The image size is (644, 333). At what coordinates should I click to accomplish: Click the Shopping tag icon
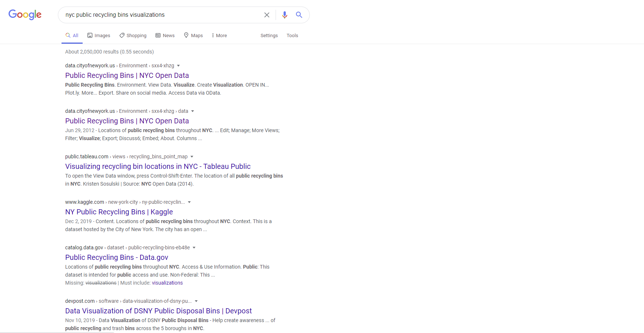(x=122, y=35)
